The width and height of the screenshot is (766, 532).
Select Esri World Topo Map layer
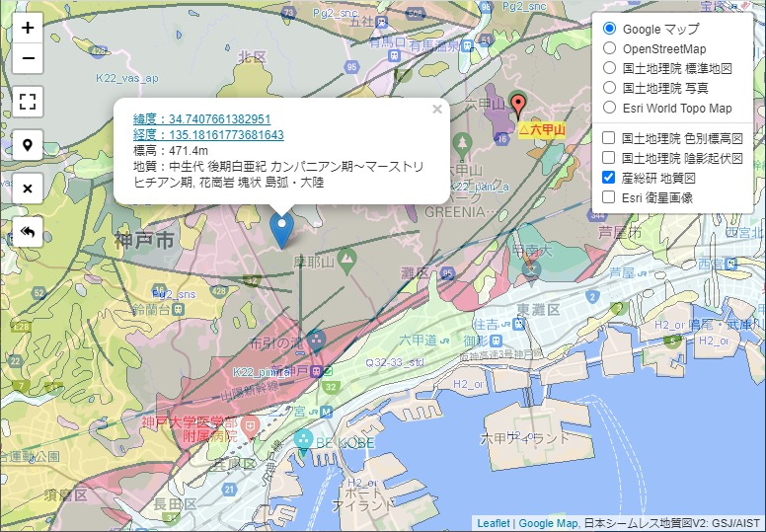[x=609, y=108]
